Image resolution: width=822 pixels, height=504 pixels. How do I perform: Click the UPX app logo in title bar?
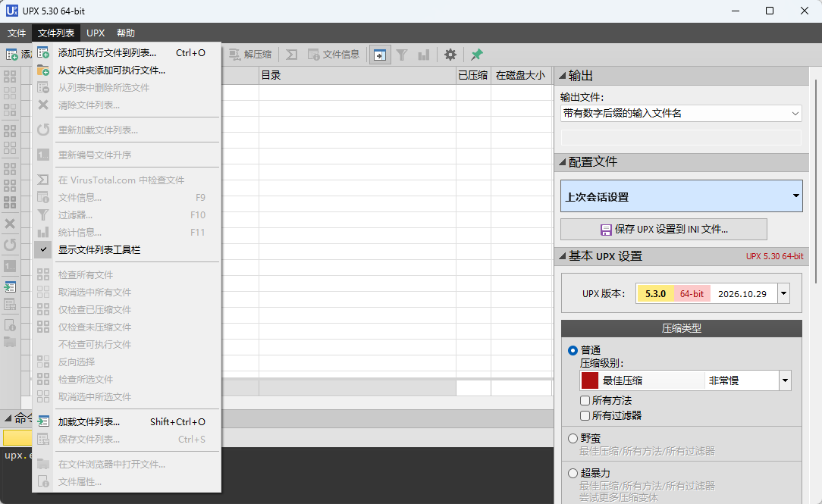click(x=11, y=11)
